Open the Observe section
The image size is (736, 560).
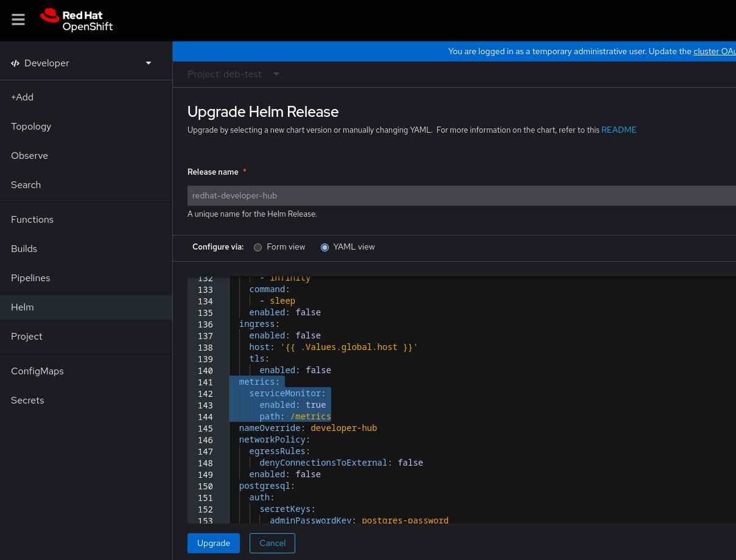tap(29, 155)
